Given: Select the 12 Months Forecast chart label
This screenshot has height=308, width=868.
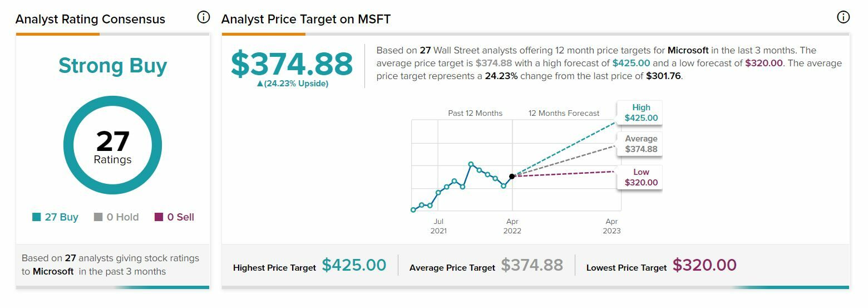Looking at the screenshot, I should 564,113.
